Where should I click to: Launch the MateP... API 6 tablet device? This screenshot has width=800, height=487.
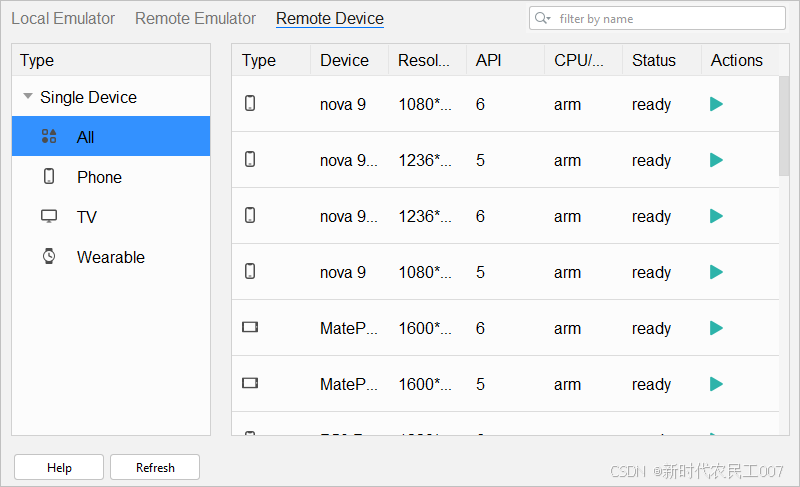716,328
